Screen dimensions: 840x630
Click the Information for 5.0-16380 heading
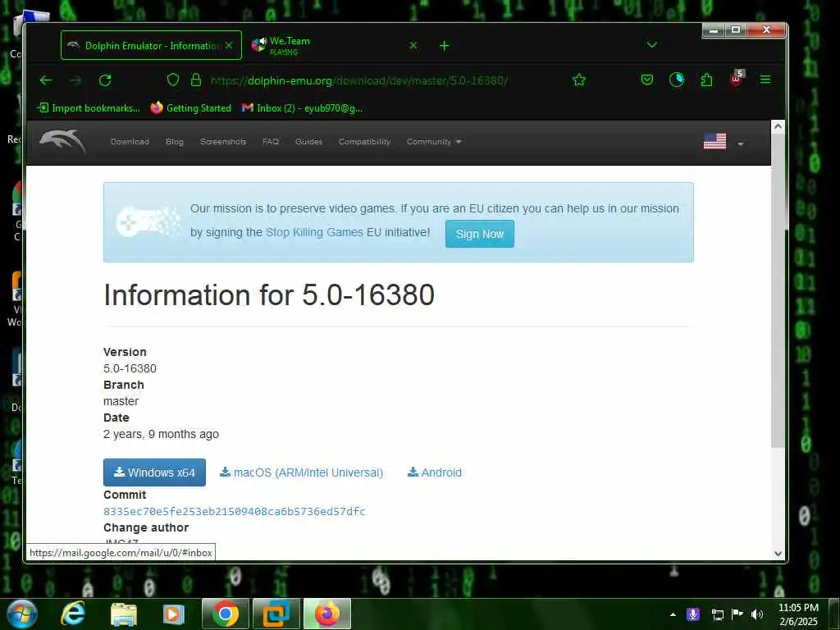pos(269,295)
